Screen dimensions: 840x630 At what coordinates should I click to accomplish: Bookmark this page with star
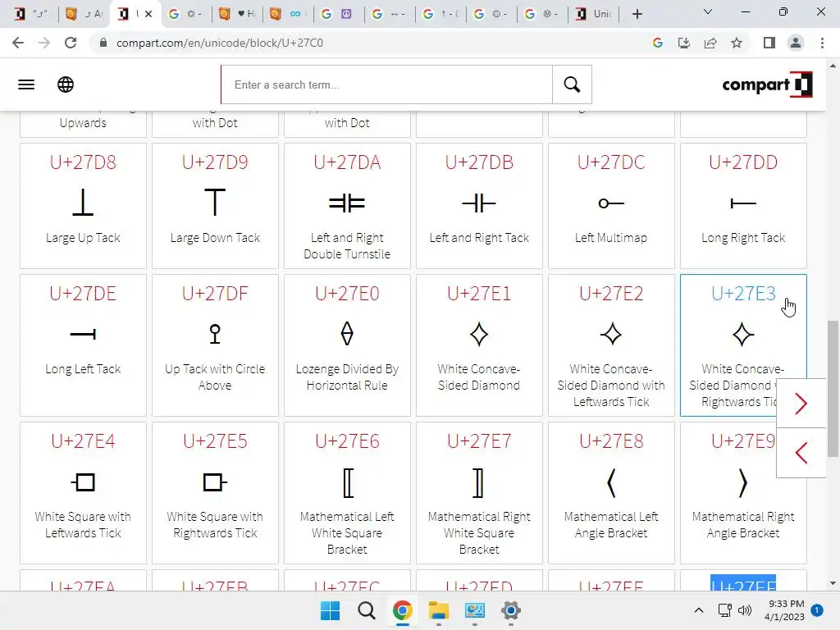click(737, 43)
